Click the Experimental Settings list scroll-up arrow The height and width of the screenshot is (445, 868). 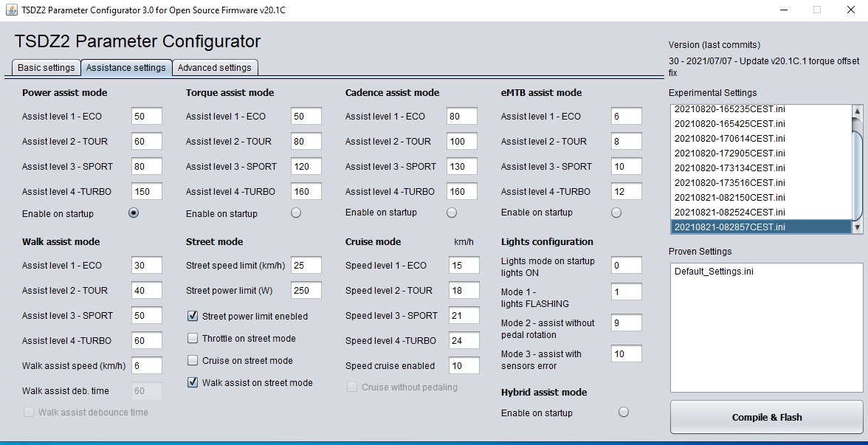(x=858, y=111)
